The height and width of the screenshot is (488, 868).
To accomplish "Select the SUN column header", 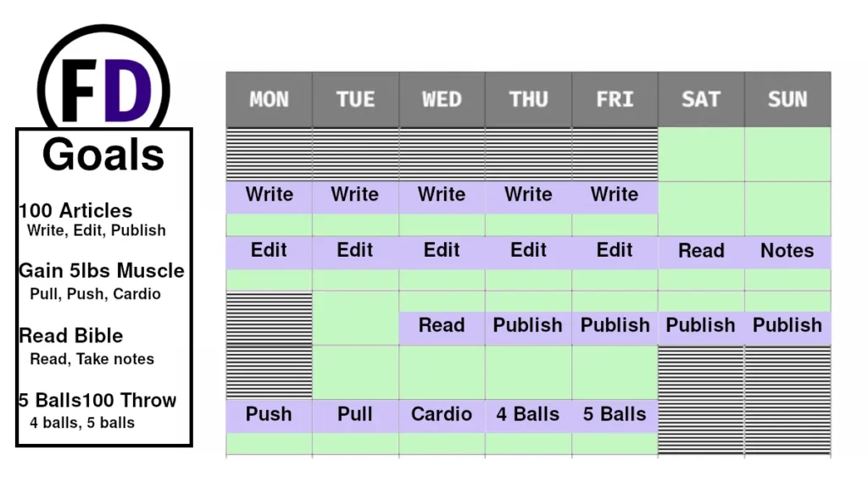I will [x=787, y=100].
